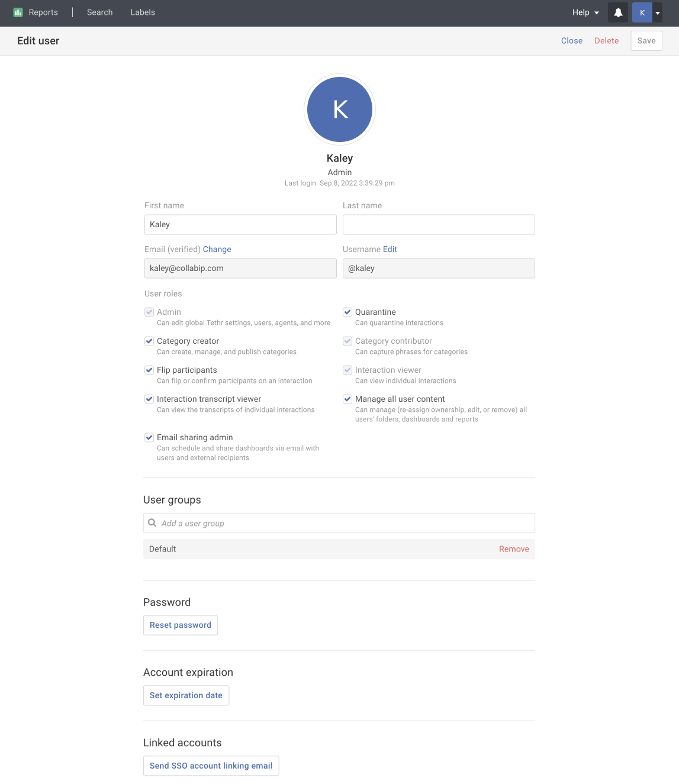This screenshot has height=784, width=679.
Task: Open the account dropdown caret
Action: click(658, 12)
